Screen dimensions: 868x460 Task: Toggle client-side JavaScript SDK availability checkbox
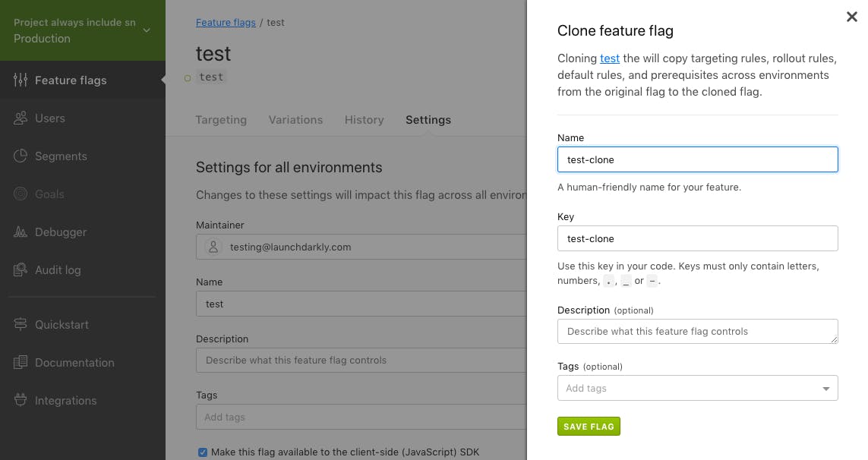click(203, 452)
